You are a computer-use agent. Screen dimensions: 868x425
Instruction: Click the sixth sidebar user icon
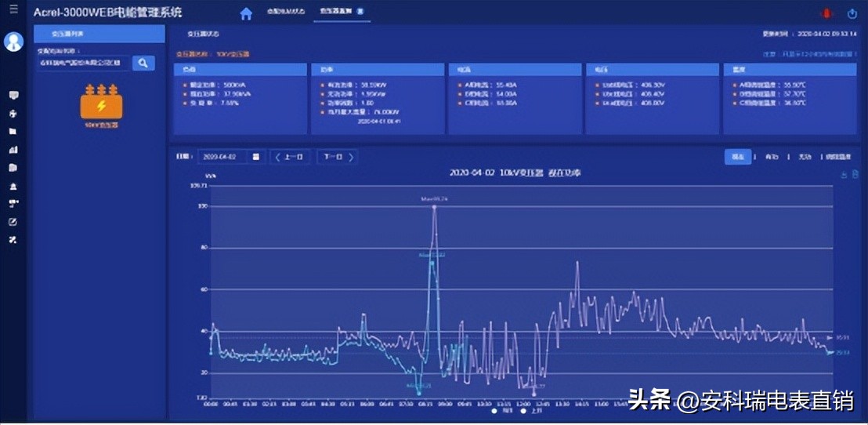13,186
